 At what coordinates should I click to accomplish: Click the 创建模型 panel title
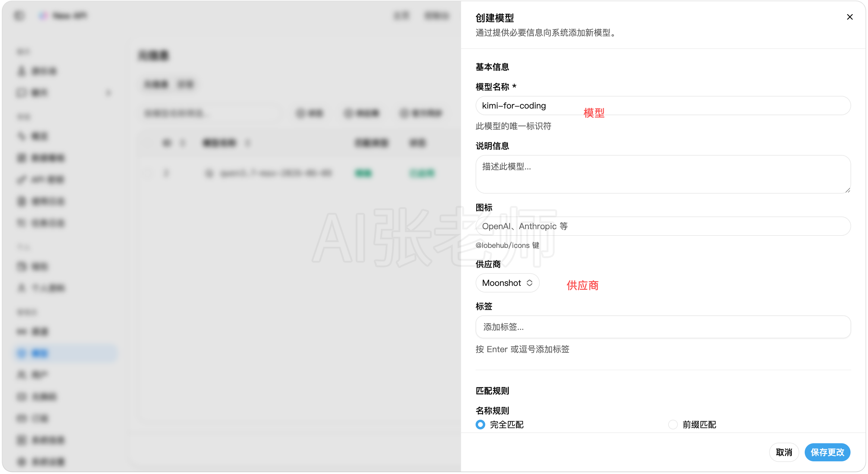pos(494,17)
